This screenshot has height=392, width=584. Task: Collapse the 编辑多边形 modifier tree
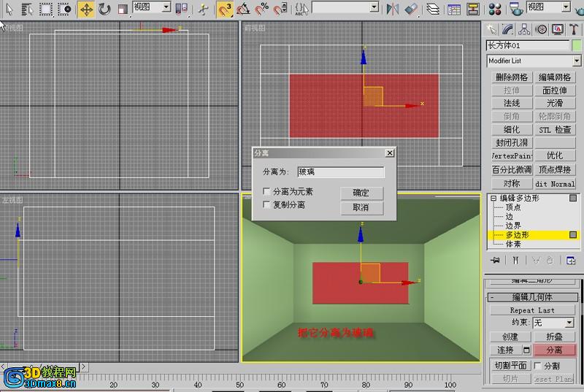pyautogui.click(x=493, y=198)
